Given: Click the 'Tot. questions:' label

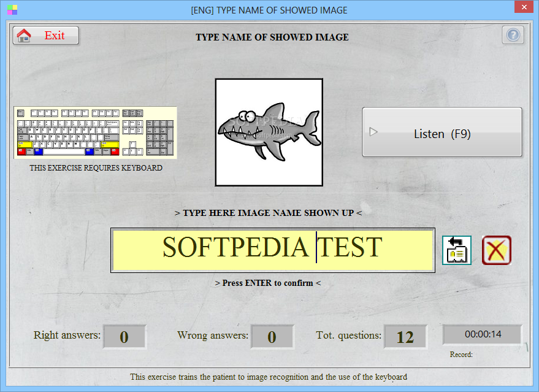Looking at the screenshot, I should click(x=348, y=336).
